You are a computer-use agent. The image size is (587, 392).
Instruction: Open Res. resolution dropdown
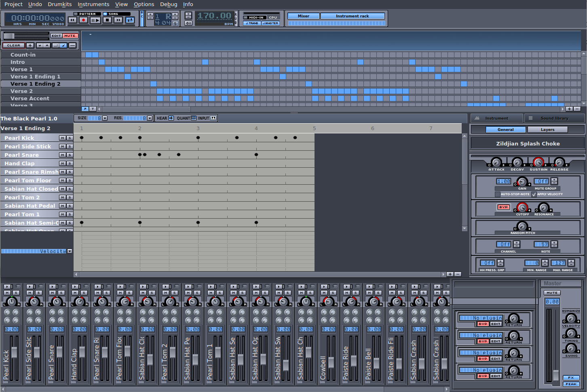click(x=150, y=118)
